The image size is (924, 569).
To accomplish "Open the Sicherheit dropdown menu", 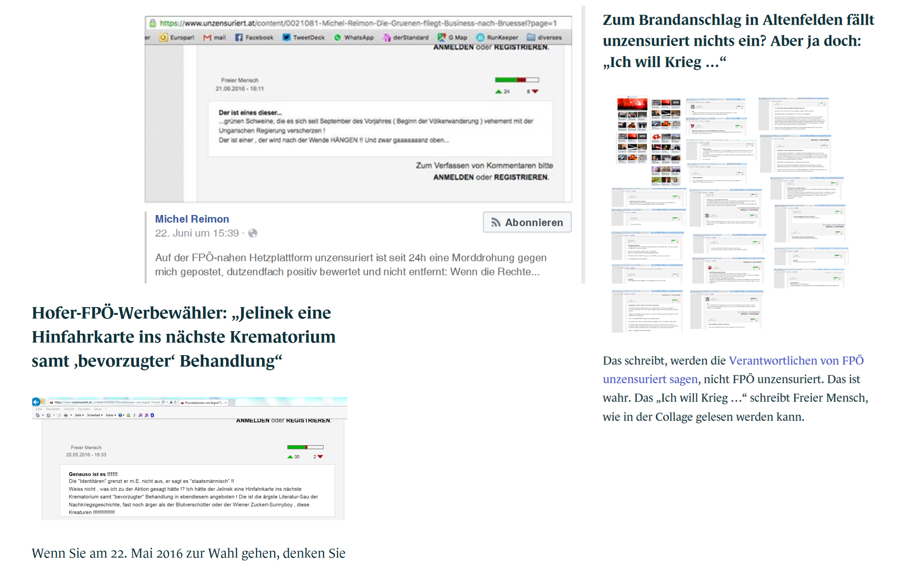I will pyautogui.click(x=95, y=415).
